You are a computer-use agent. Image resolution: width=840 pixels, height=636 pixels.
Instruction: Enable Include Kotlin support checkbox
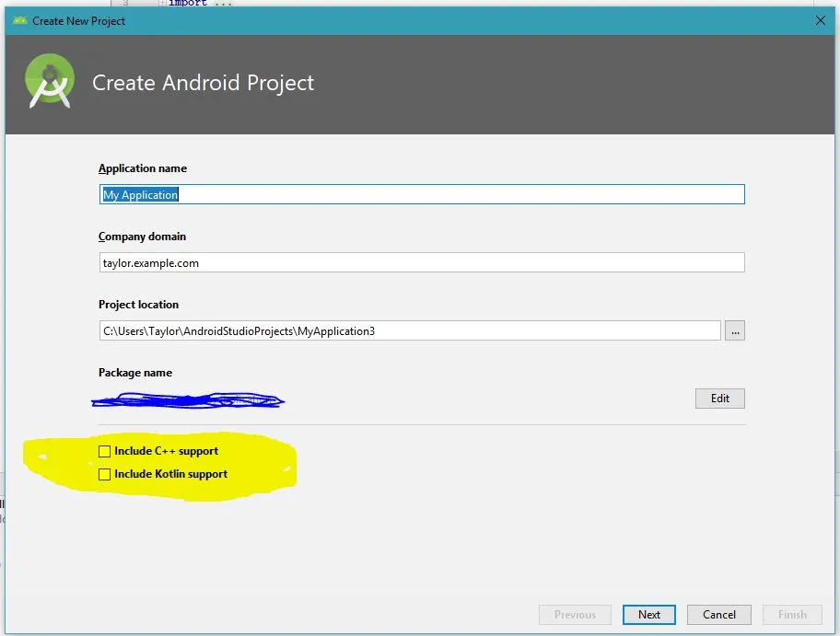pos(104,474)
